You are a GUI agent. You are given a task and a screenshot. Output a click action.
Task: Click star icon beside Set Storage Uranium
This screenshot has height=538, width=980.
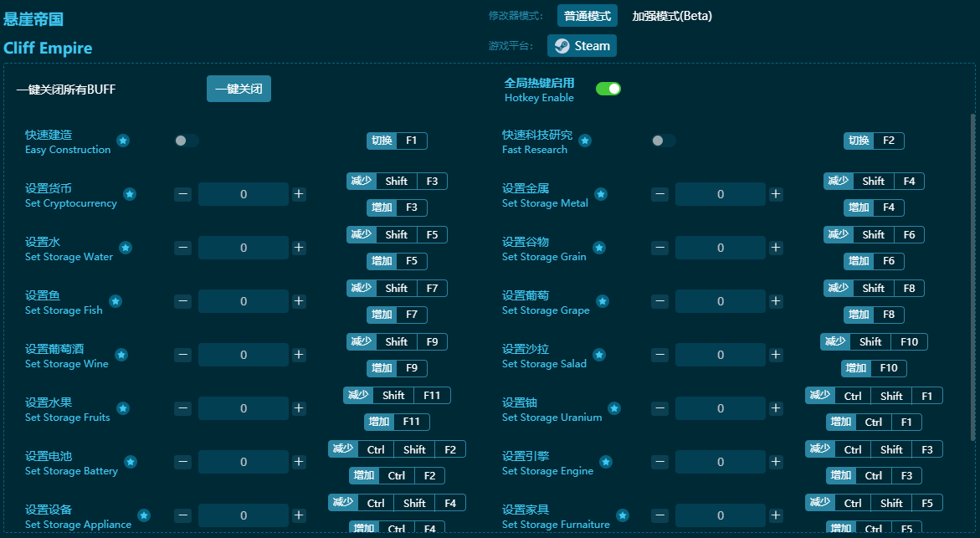614,408
